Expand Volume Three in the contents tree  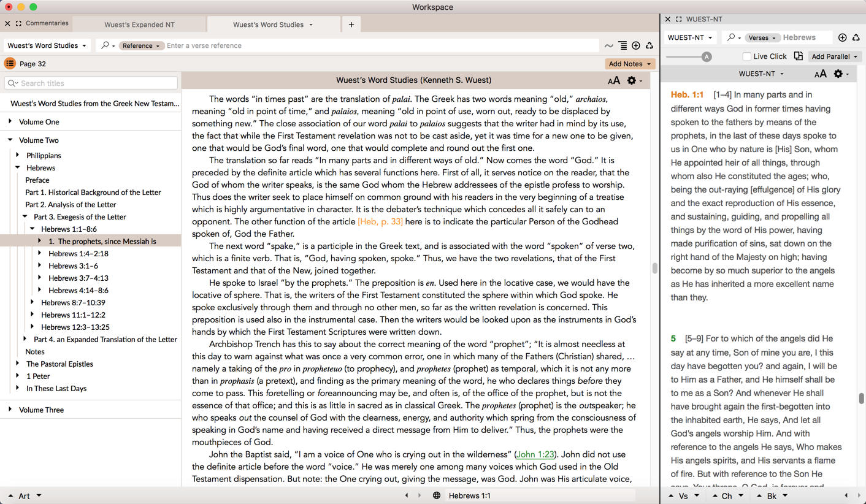click(x=10, y=410)
